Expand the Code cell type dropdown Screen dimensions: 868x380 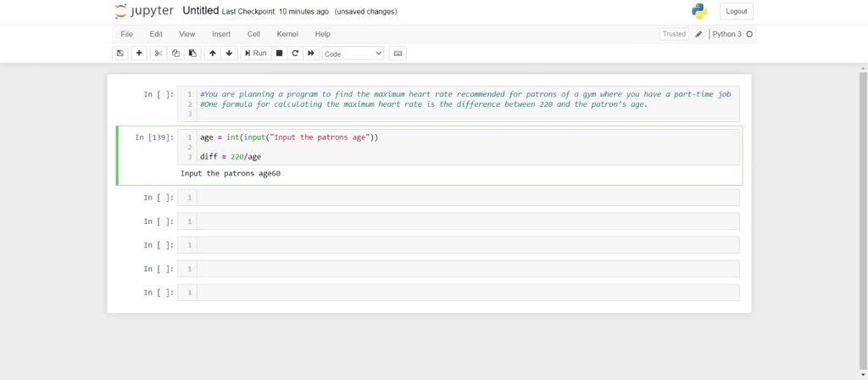353,53
